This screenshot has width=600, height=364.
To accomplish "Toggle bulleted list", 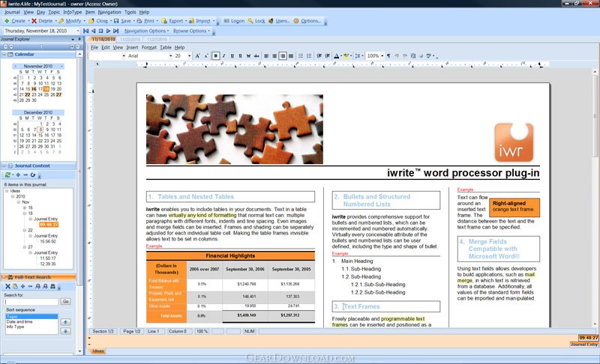I will pyautogui.click(x=301, y=56).
